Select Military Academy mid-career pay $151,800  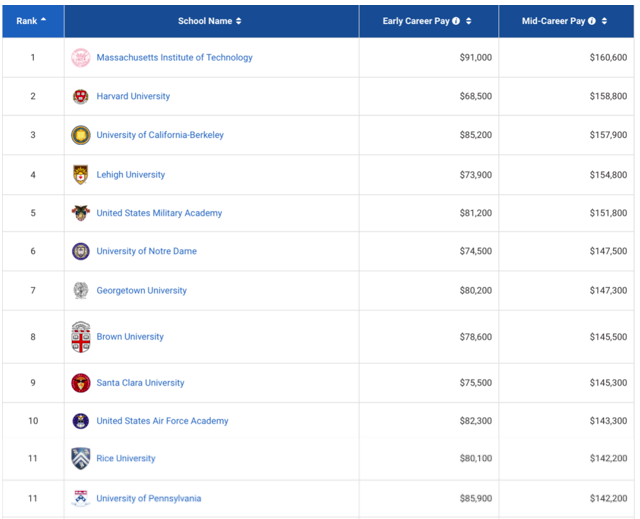pyautogui.click(x=566, y=213)
